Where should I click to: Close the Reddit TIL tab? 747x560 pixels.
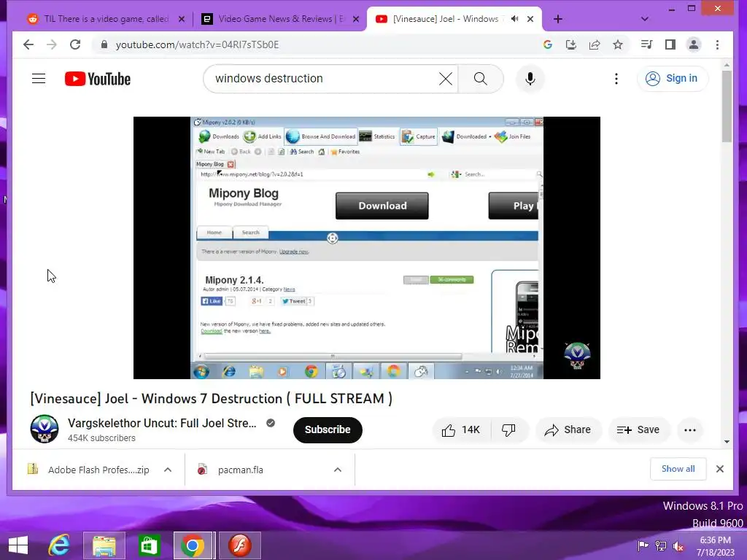click(182, 19)
